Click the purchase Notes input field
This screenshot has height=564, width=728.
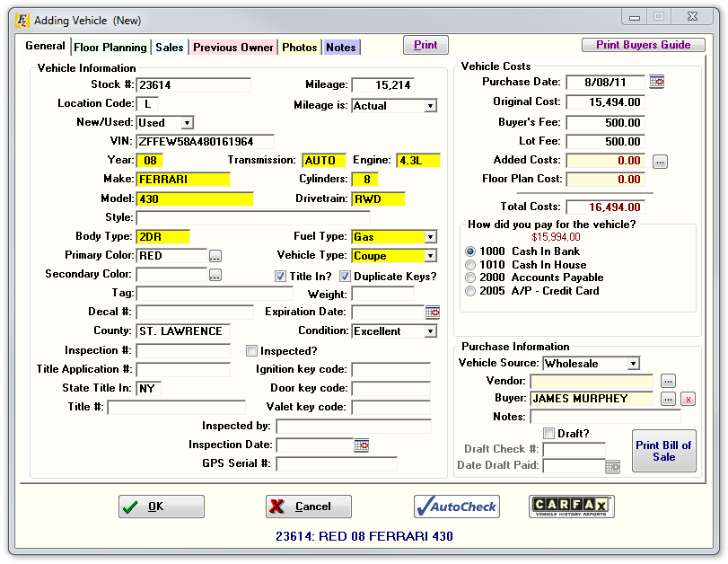pyautogui.click(x=605, y=417)
